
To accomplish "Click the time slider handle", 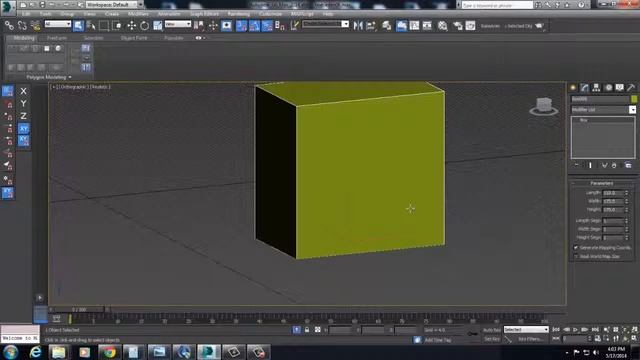I will 78,310.
